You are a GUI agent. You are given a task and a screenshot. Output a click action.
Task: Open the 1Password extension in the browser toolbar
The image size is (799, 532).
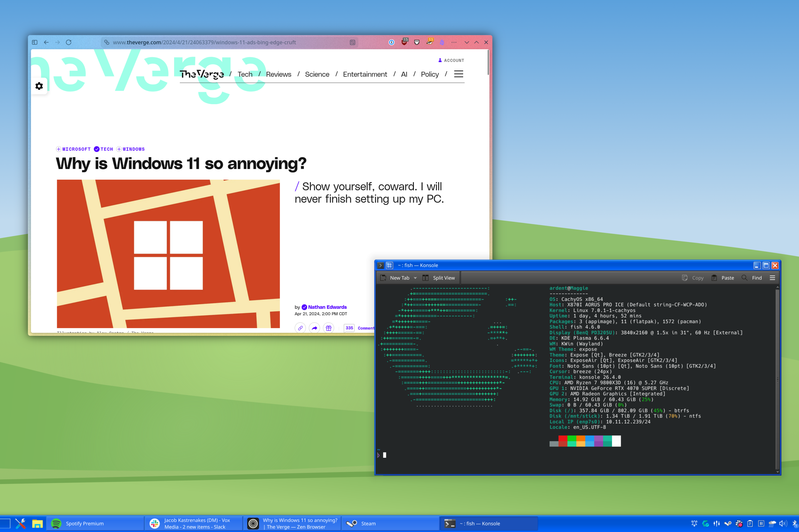tap(391, 42)
